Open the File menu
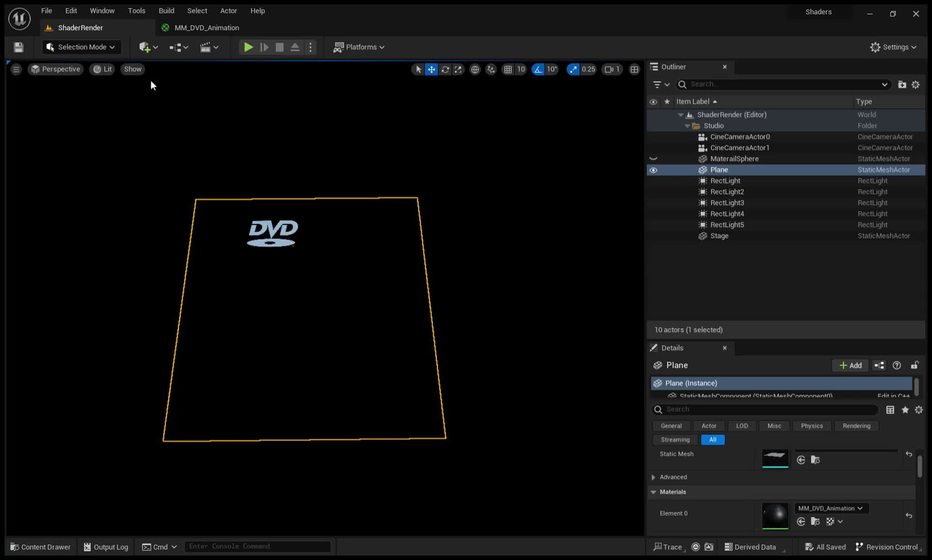The height and width of the screenshot is (560, 932). (46, 11)
